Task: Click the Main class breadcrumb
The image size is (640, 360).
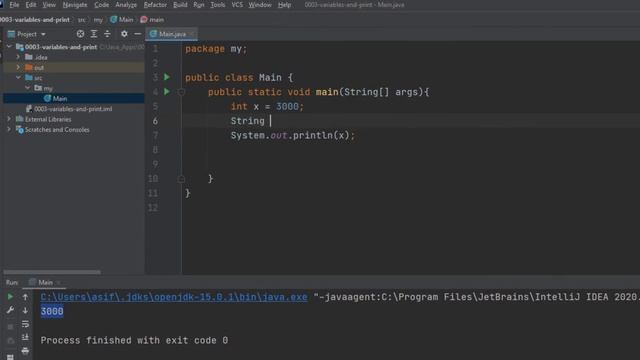Action: [x=122, y=20]
